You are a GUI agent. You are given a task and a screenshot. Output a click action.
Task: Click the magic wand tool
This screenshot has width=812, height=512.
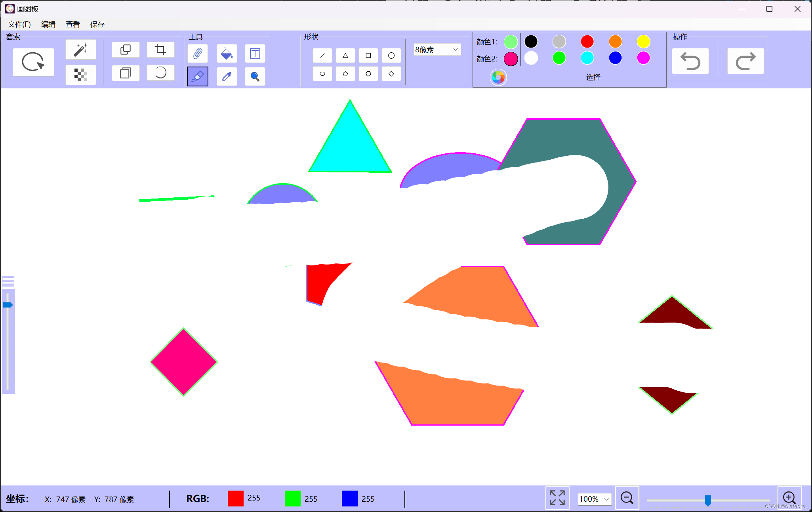click(80, 50)
